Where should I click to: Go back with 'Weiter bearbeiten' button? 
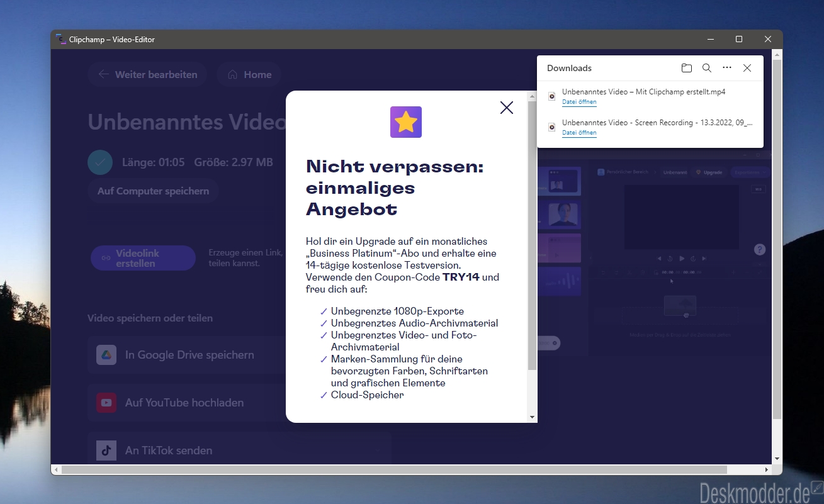[147, 74]
